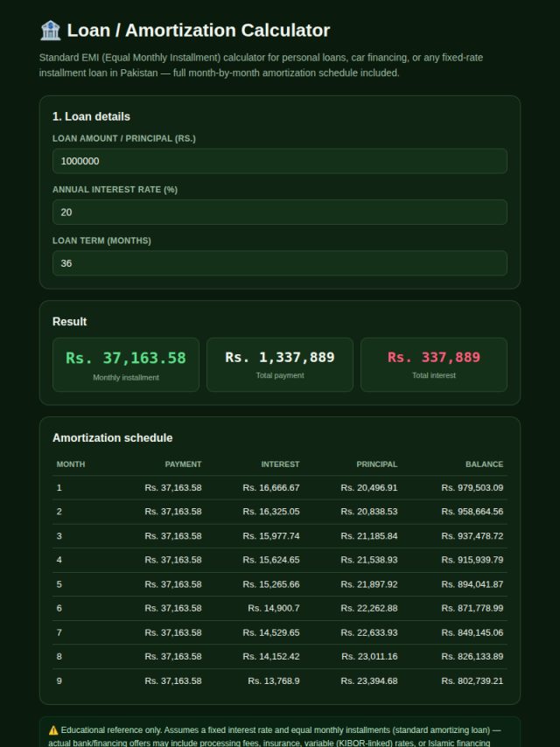Select the Total interest result card
Viewport: 560px width, 747px height.
(x=434, y=365)
